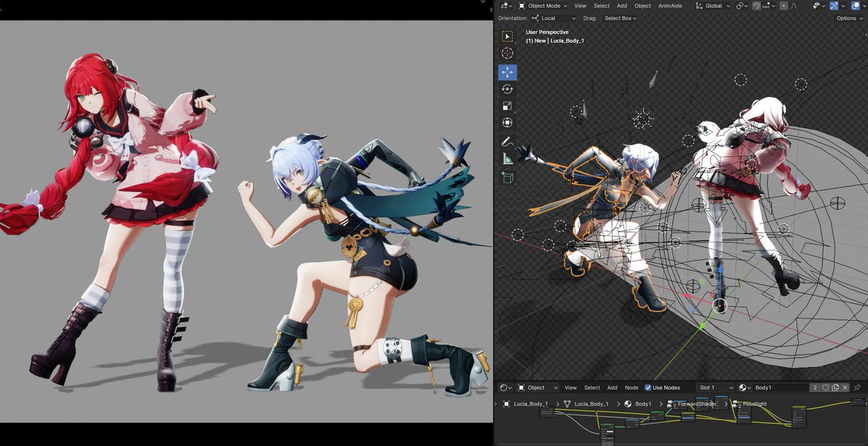Toggle proportional editing
Screen dimensions: 868x446
[783, 6]
